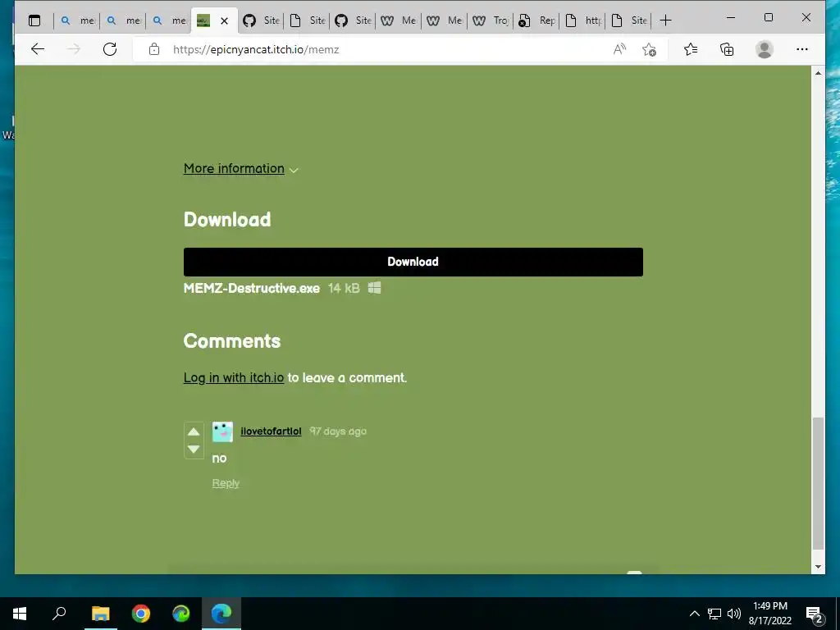The width and height of the screenshot is (840, 630).
Task: Click the scrollbar down arrow
Action: (x=818, y=567)
